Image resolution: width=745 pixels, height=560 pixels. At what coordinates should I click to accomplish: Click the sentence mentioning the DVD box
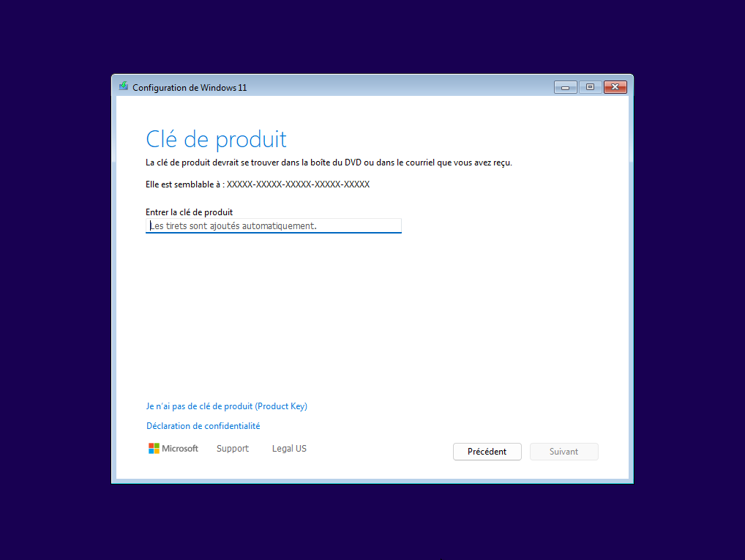click(329, 163)
